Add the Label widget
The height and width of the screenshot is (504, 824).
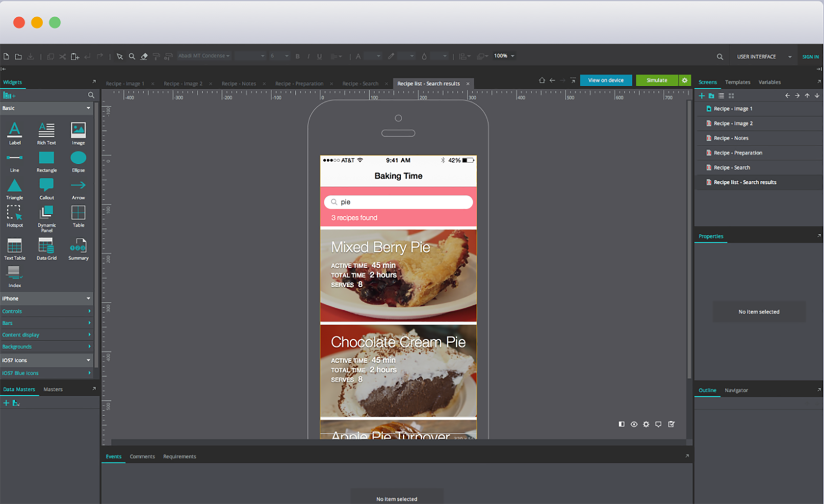click(15, 133)
